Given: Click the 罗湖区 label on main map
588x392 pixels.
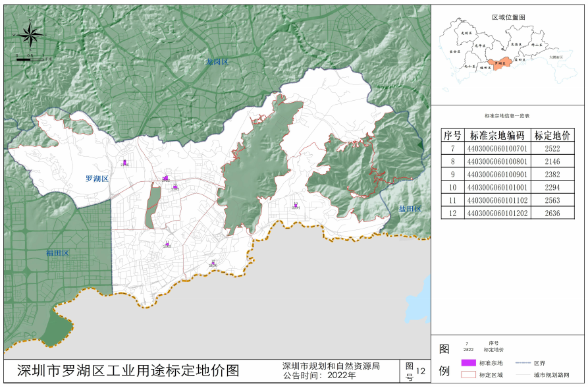Looking at the screenshot, I should point(97,179).
